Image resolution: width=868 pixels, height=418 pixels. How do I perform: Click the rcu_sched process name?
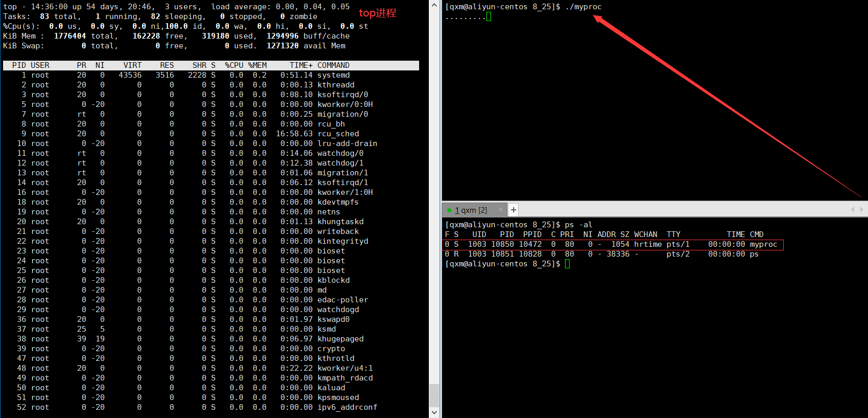click(338, 134)
